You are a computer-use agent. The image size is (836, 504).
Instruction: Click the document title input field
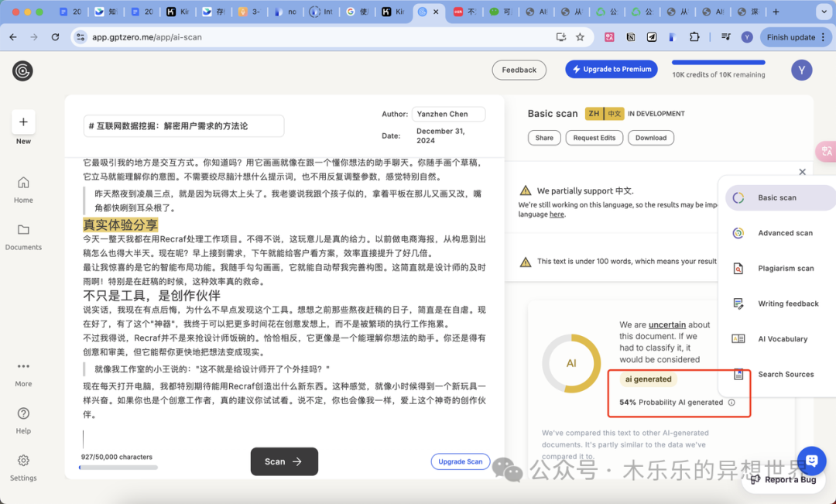(183, 125)
